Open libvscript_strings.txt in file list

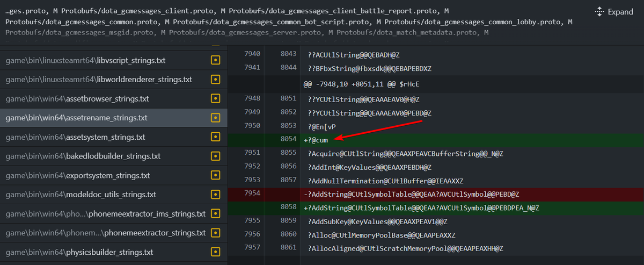[x=114, y=60]
